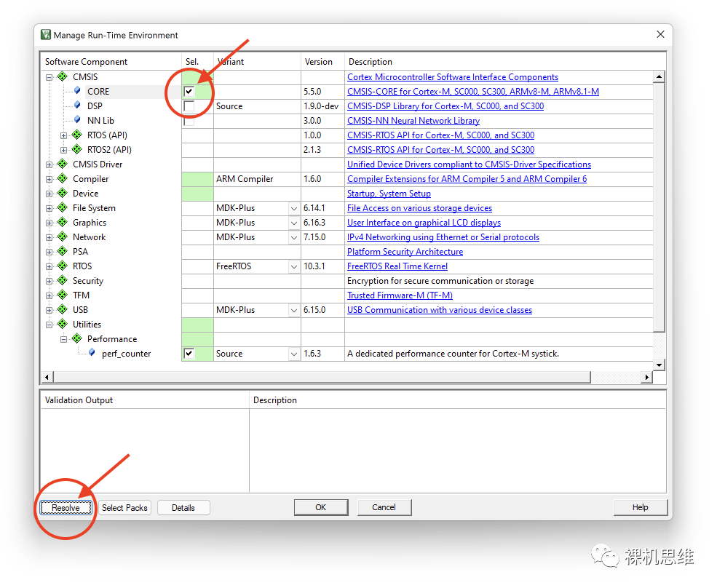
Task: Open the File System variant dropdown
Action: 294,209
